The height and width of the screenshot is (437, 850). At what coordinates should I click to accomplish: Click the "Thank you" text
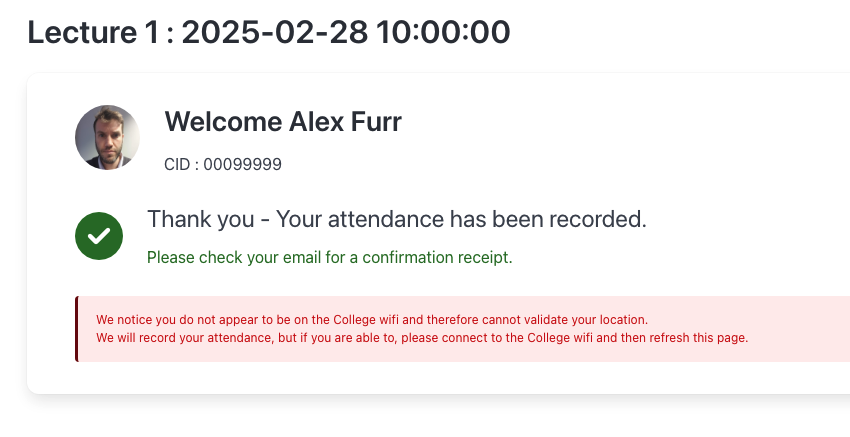coord(204,220)
